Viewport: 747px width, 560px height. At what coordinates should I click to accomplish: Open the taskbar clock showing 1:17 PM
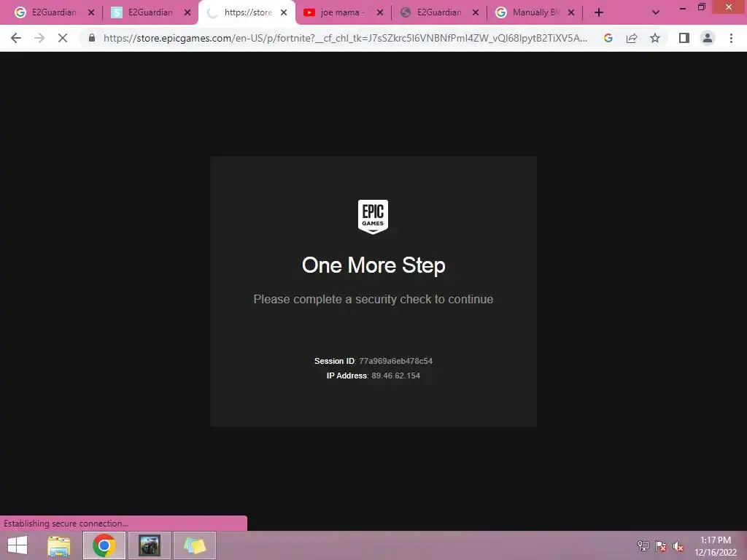(x=716, y=546)
